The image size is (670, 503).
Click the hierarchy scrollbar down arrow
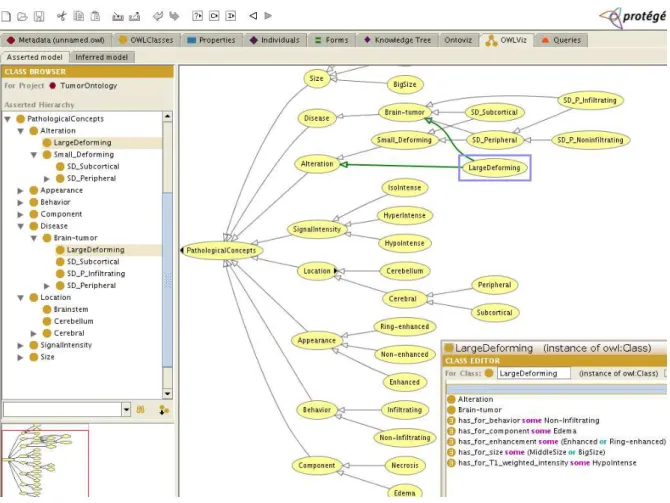coord(168,394)
